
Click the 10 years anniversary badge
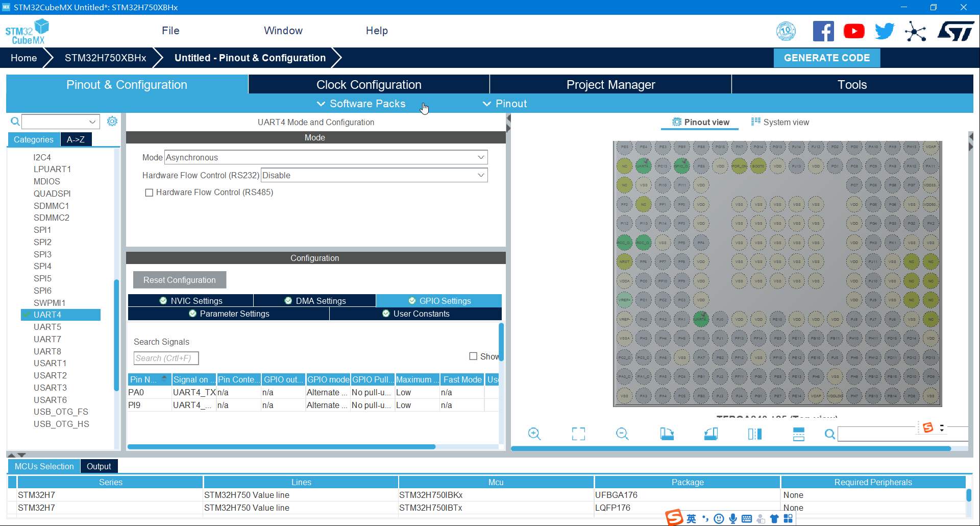tap(786, 31)
